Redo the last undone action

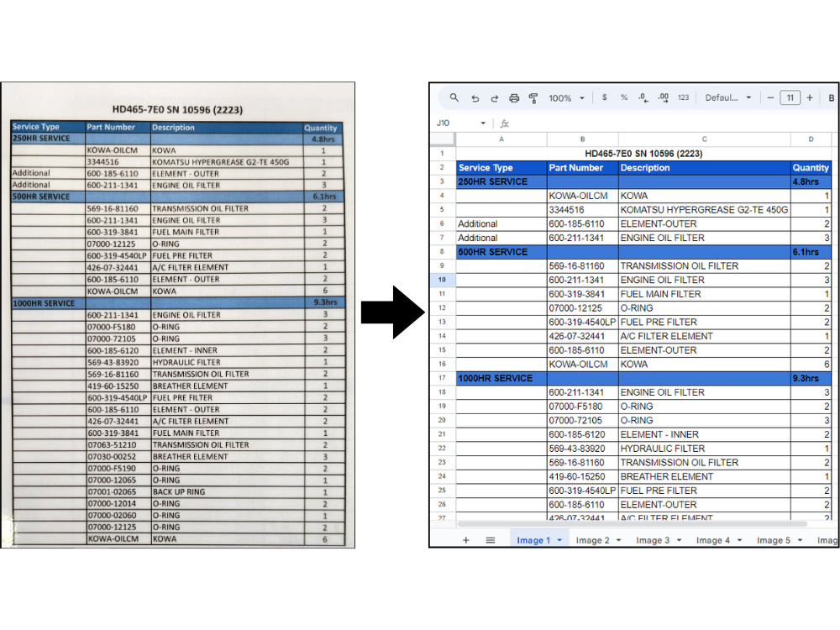pos(495,98)
